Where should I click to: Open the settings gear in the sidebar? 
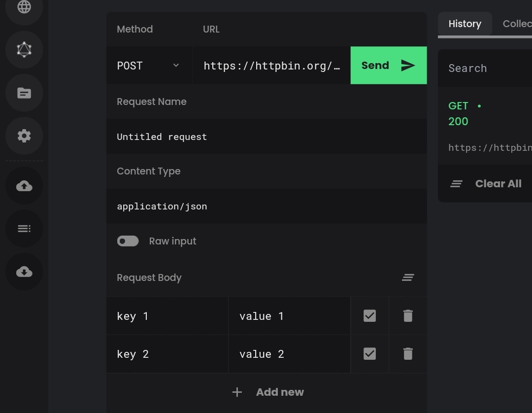[24, 136]
